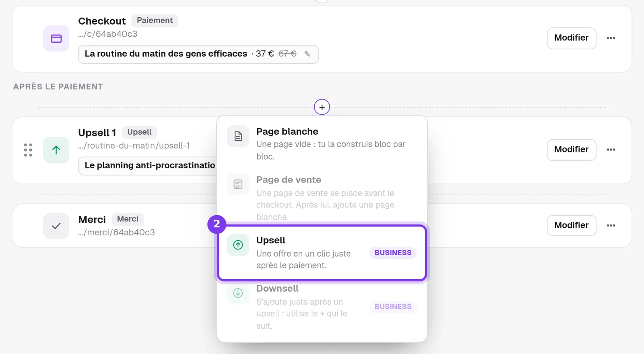Image resolution: width=644 pixels, height=354 pixels.
Task: Select the Upsell option in the menu
Action: coord(322,253)
